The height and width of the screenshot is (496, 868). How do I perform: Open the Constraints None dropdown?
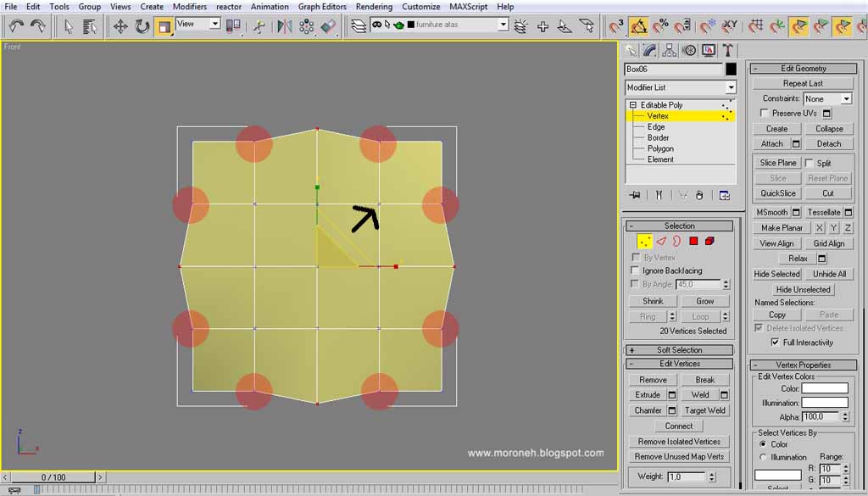(x=827, y=98)
